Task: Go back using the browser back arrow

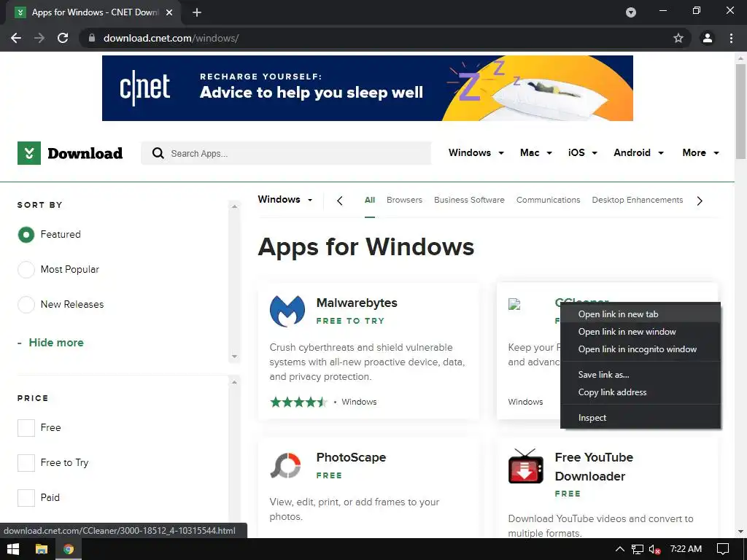Action: [x=16, y=38]
